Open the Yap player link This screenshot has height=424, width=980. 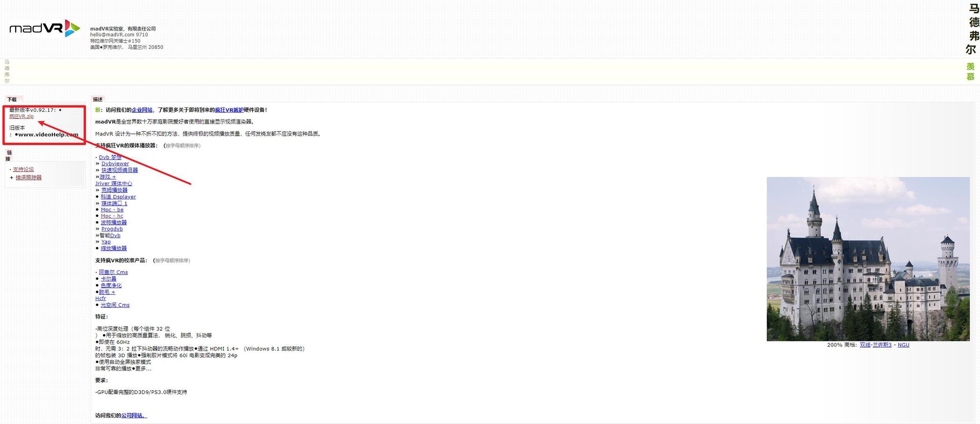(106, 242)
